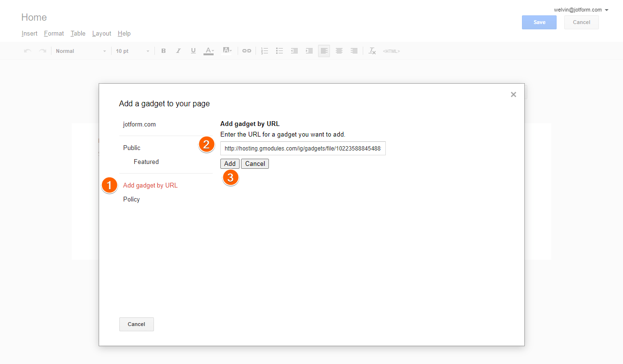Align text to the left
The image size is (623, 364).
[324, 51]
